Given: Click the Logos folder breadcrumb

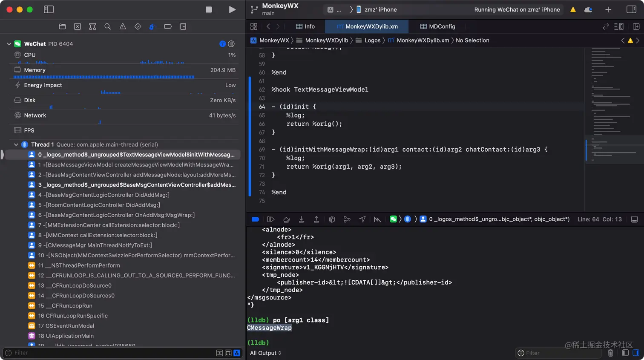Looking at the screenshot, I should click(368, 40).
